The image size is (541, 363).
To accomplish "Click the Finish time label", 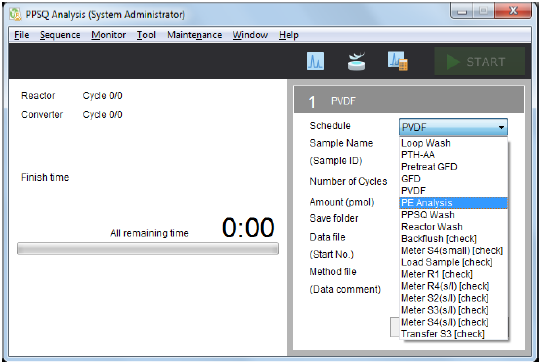I will 45,177.
